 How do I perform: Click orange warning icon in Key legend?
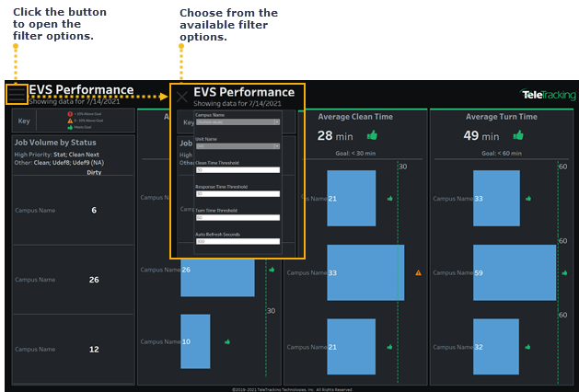click(70, 121)
